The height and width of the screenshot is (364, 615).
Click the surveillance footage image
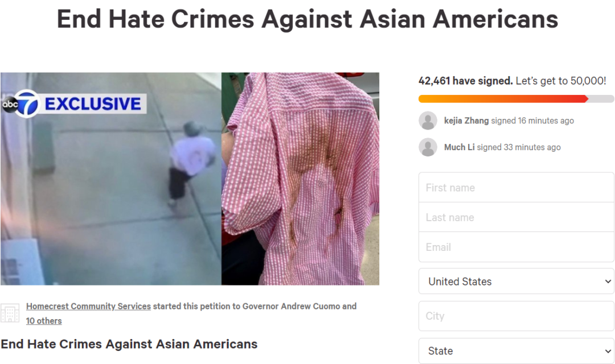111,179
